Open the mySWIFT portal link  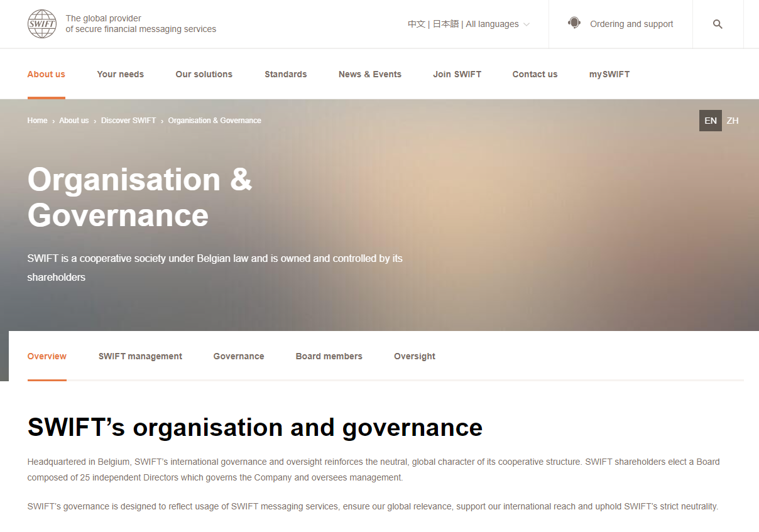(609, 74)
